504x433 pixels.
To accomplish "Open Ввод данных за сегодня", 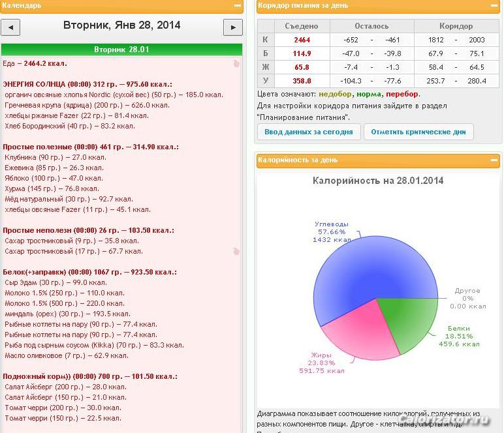I will tap(309, 132).
